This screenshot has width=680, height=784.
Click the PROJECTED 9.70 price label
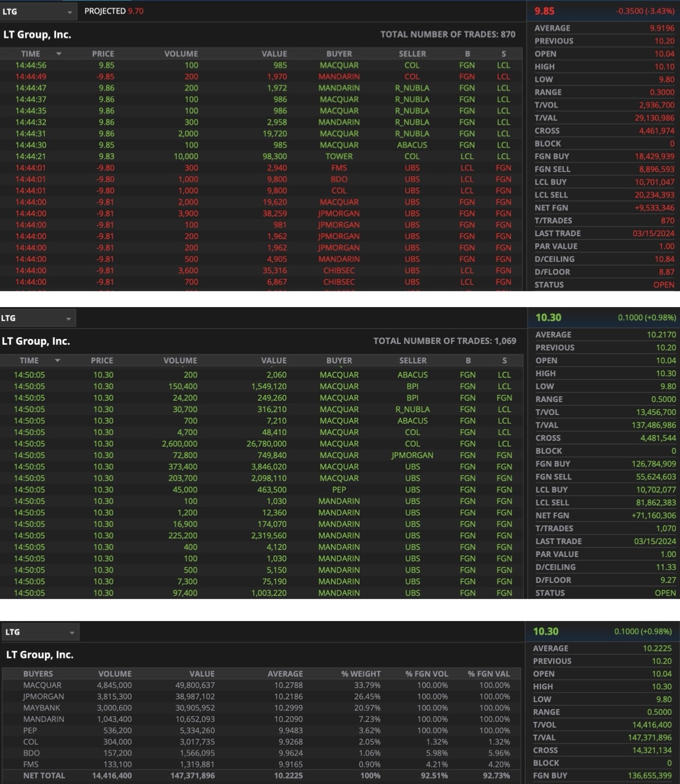pos(114,11)
